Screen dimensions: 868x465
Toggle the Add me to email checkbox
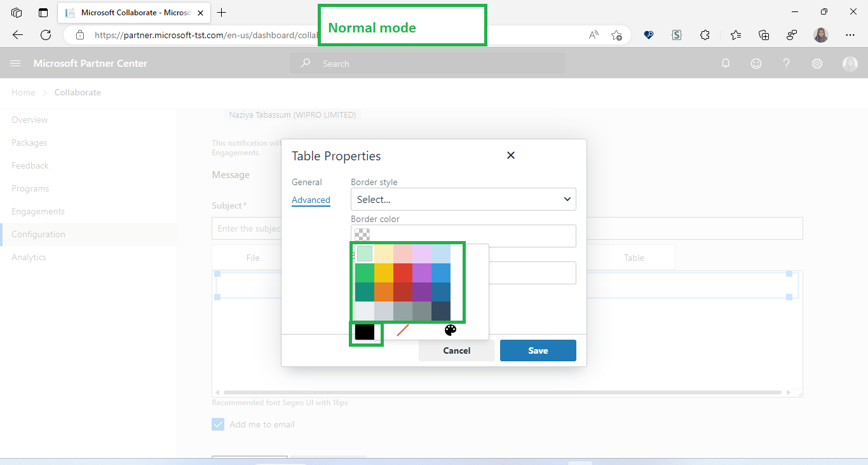click(x=218, y=424)
